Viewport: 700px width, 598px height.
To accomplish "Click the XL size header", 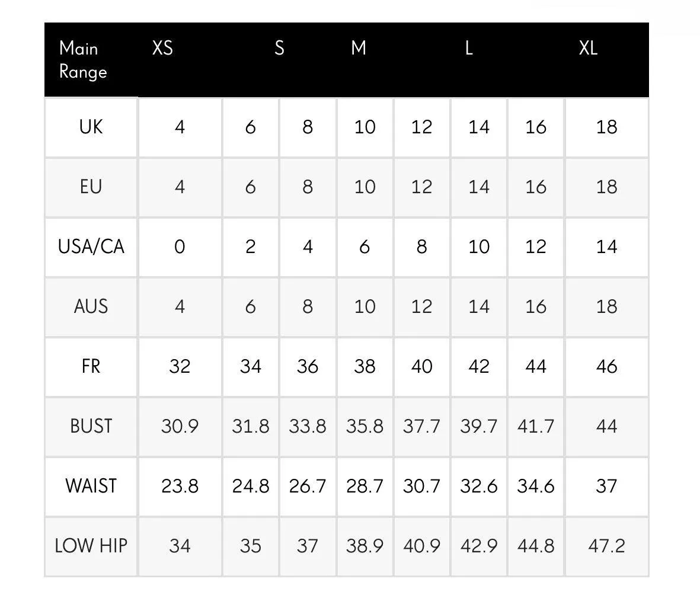I will 588,48.
